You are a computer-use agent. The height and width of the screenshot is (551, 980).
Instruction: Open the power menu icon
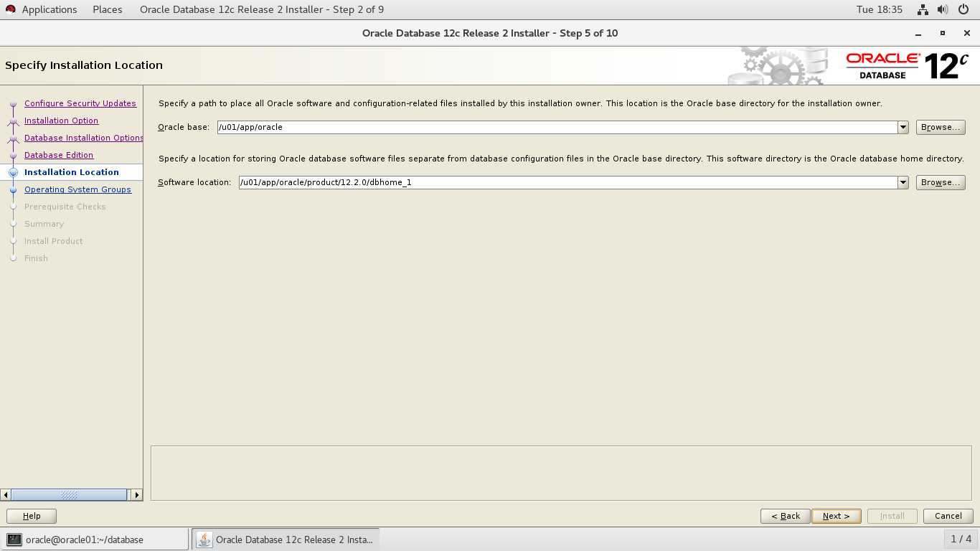tap(963, 9)
